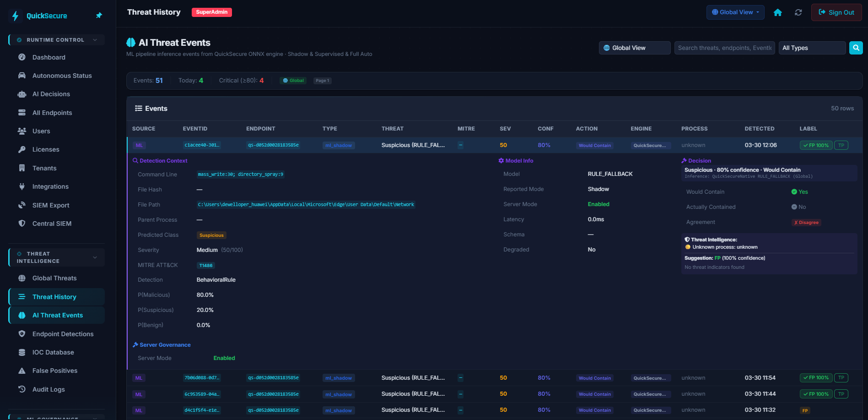The width and height of the screenshot is (868, 420).
Task: Open Endpoint Detections from the sidebar
Action: pyautogui.click(x=63, y=334)
